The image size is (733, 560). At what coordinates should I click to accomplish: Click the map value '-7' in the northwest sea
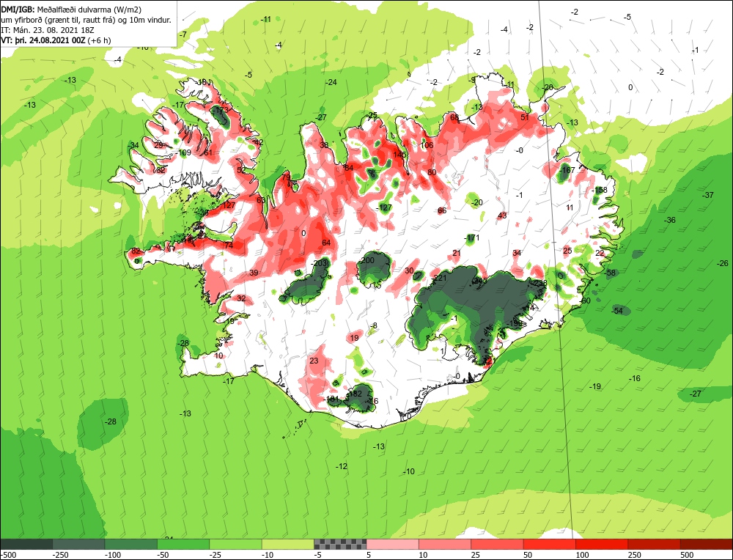point(183,34)
